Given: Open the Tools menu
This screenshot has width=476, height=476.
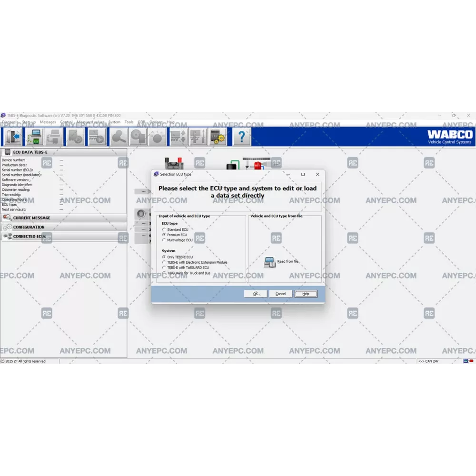Looking at the screenshot, I should tap(129, 122).
